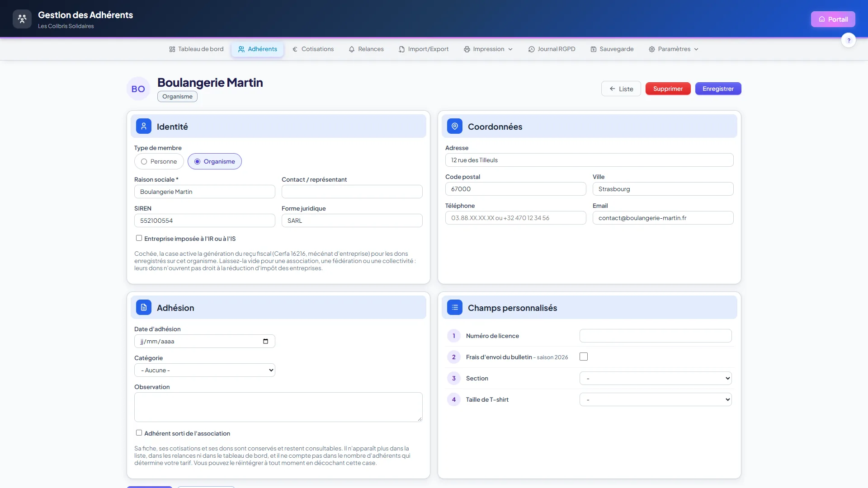Enable Entreprise imposée à l'IR ou l'IS checkbox
The height and width of the screenshot is (488, 868).
coord(139,238)
